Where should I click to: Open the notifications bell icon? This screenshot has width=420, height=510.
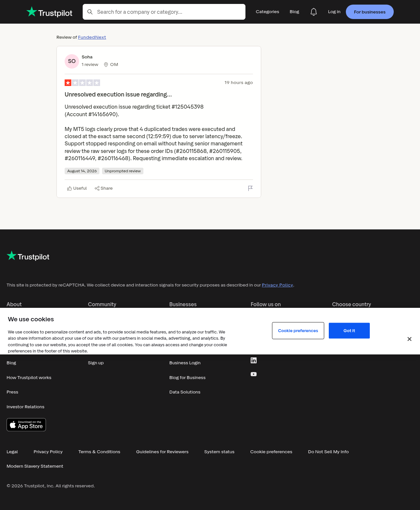pos(314,12)
